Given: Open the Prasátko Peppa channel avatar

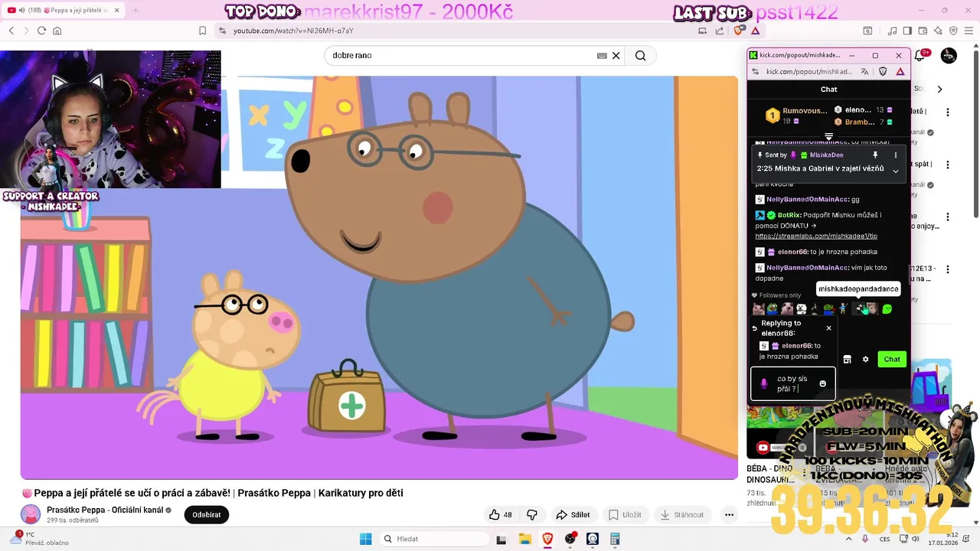Looking at the screenshot, I should click(x=31, y=514).
